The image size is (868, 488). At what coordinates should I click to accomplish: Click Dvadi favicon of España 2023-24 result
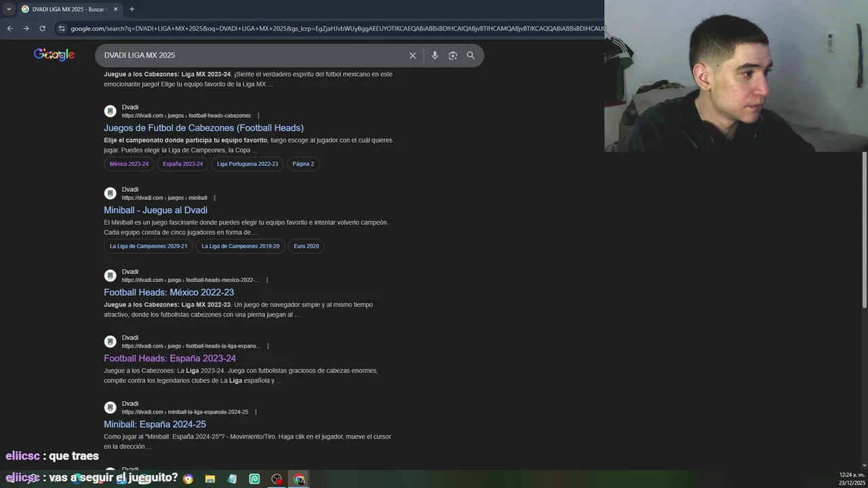tap(110, 342)
